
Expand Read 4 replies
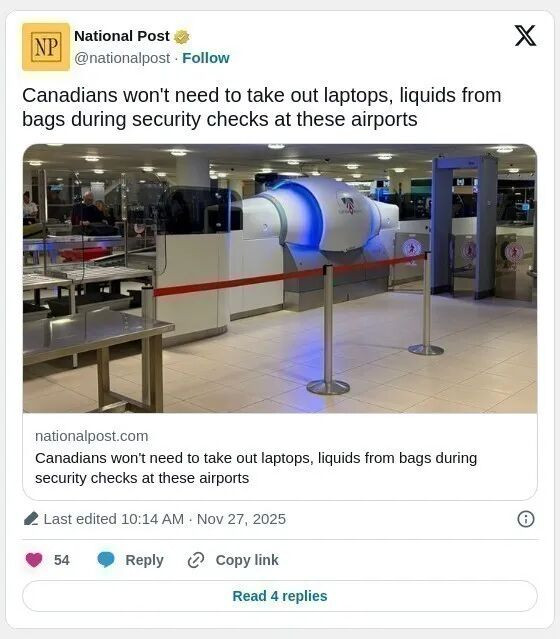pyautogui.click(x=280, y=596)
